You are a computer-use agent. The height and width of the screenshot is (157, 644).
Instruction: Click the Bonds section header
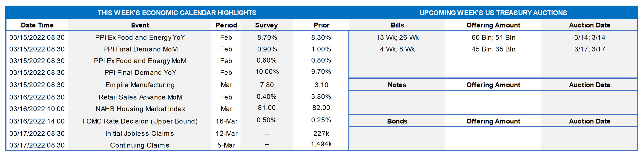tap(397, 121)
